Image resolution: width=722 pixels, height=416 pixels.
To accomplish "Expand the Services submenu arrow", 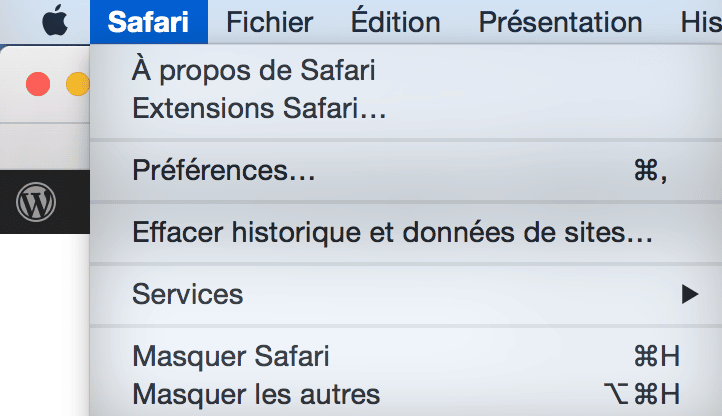I will click(690, 294).
